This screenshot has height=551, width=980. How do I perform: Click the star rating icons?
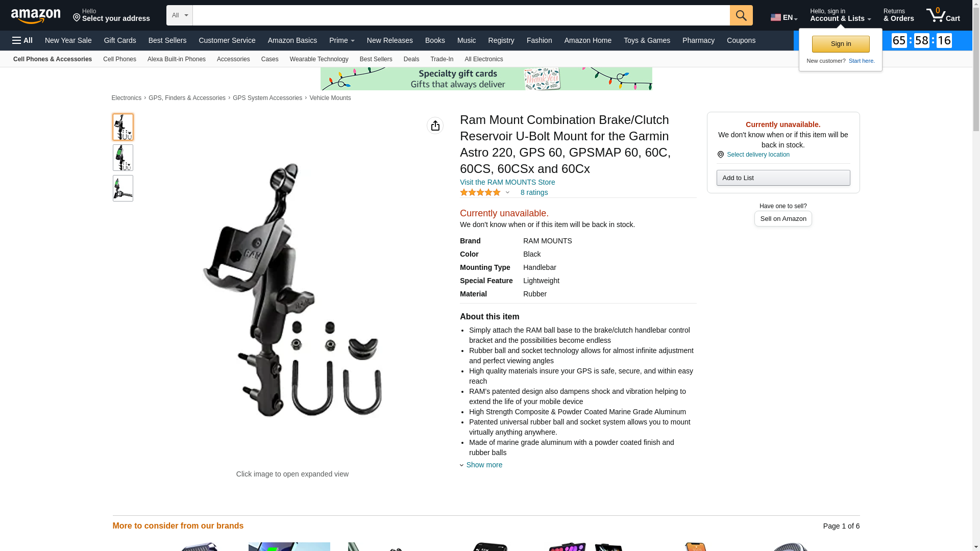(480, 192)
